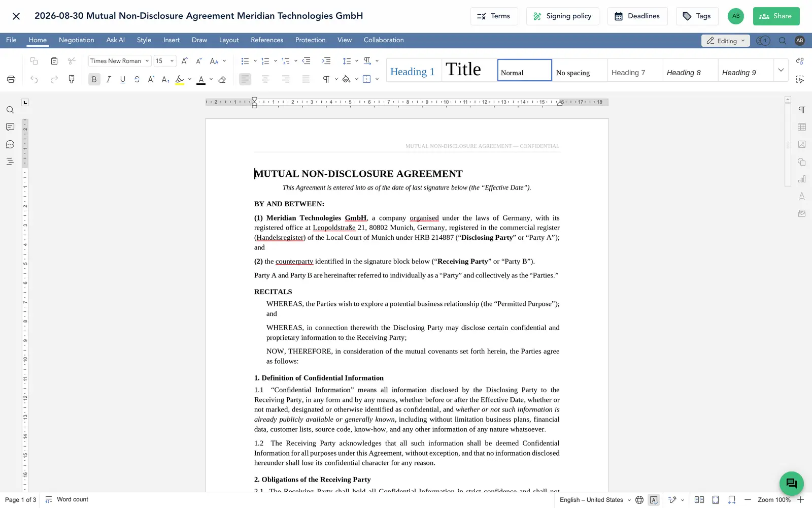Open the borders dropdown arrow

tap(377, 79)
